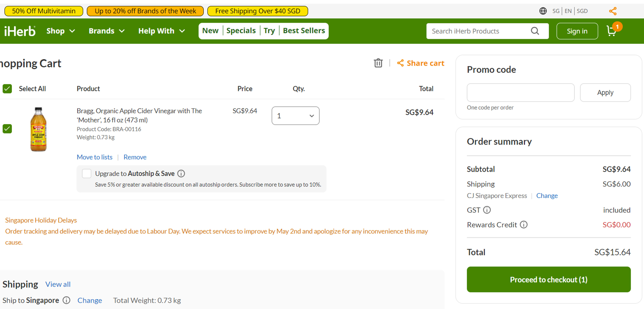
Task: Open the Ship to Singapore info icon
Action: click(66, 300)
